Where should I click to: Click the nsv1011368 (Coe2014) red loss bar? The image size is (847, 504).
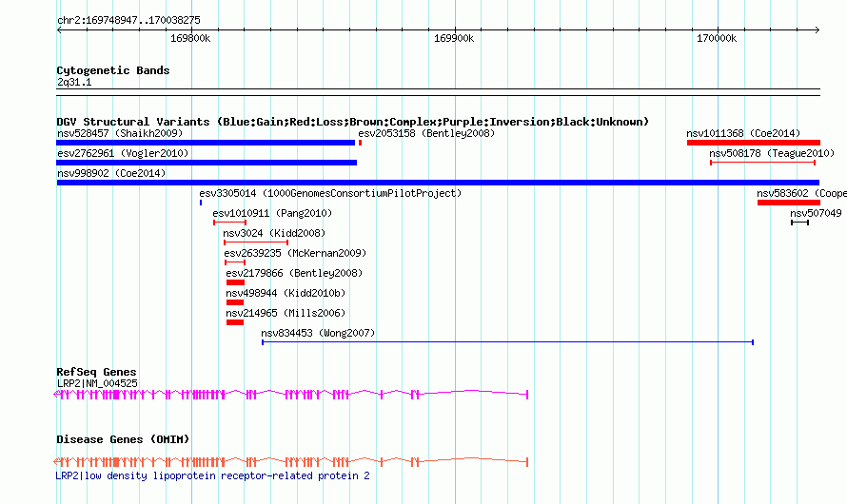click(754, 143)
